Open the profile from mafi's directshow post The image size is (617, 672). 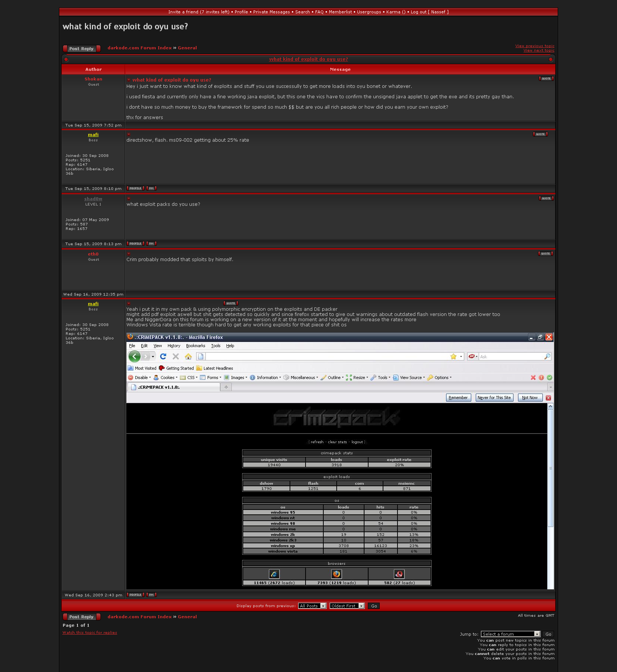coord(135,188)
